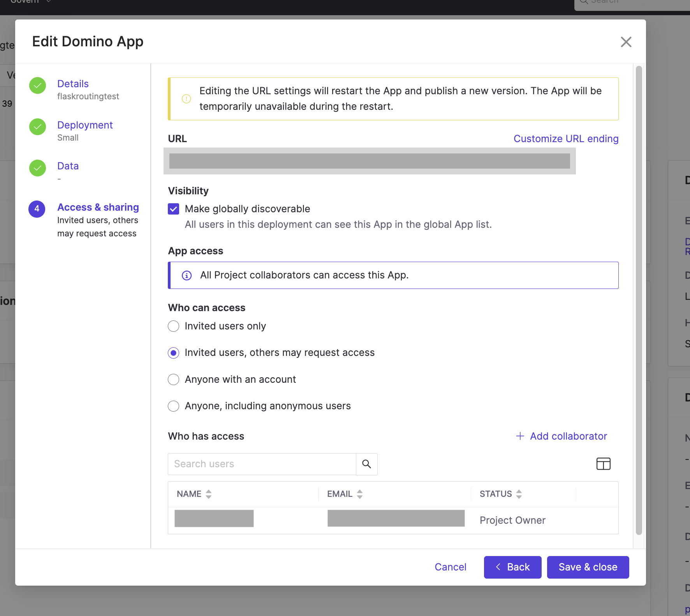
Task: Focus the Search users field
Action: (x=262, y=464)
